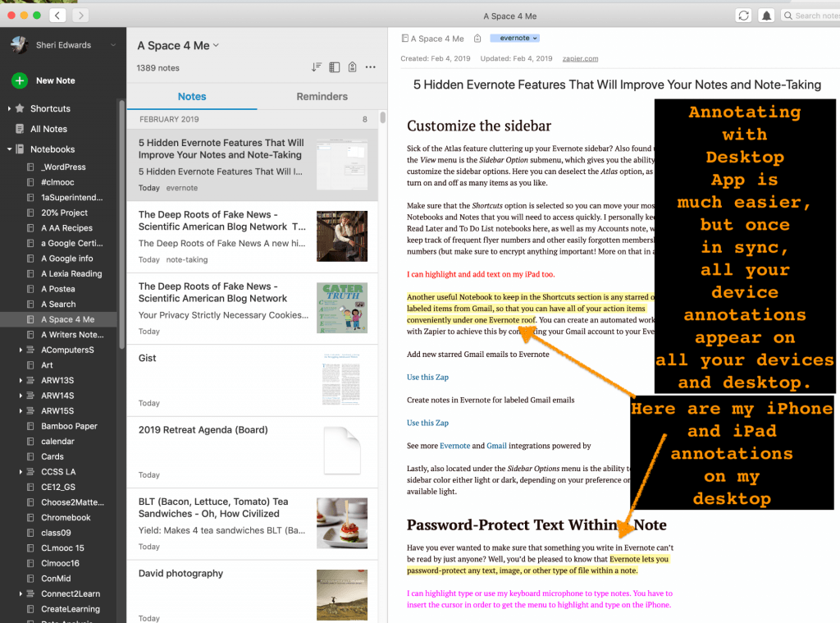The height and width of the screenshot is (623, 840).
Task: Click notebook icon next to A Space 4 Me in note header
Action: click(x=405, y=38)
